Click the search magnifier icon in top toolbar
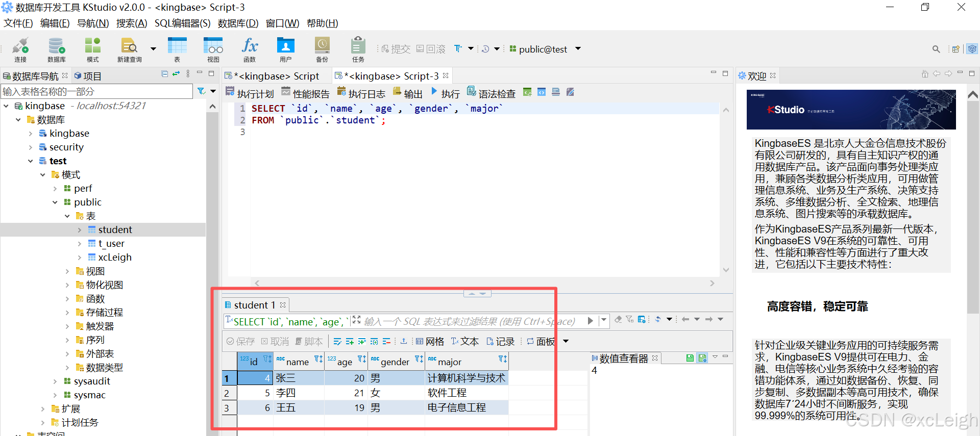 coord(936,49)
